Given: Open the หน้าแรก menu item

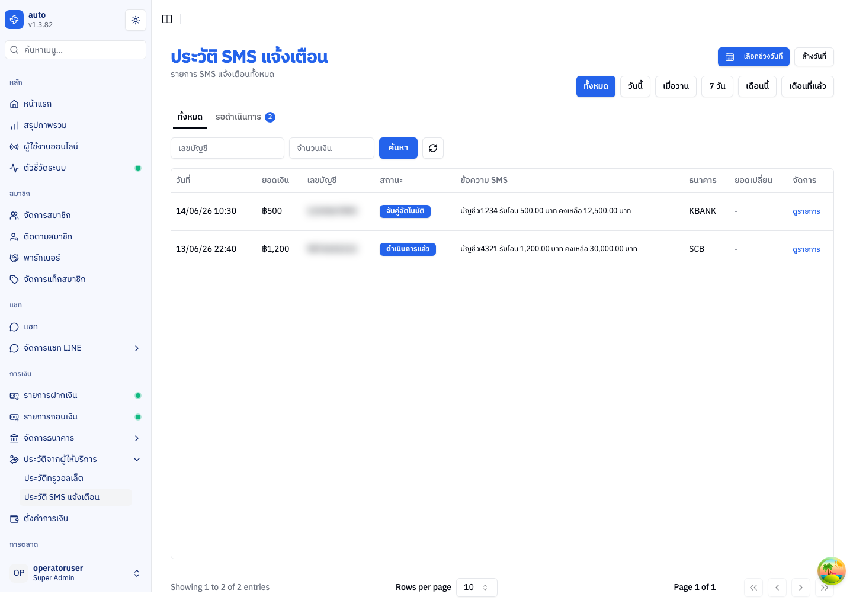Looking at the screenshot, I should (x=75, y=104).
